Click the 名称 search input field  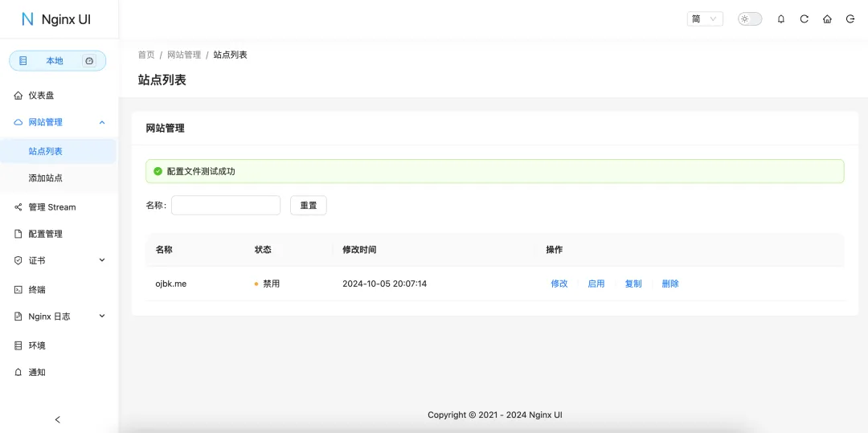(x=226, y=206)
